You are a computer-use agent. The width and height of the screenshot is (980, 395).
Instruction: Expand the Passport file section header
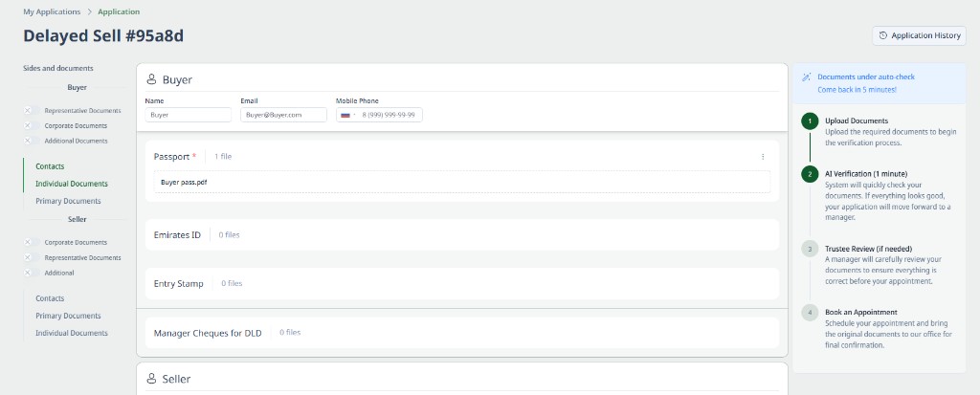coord(462,157)
